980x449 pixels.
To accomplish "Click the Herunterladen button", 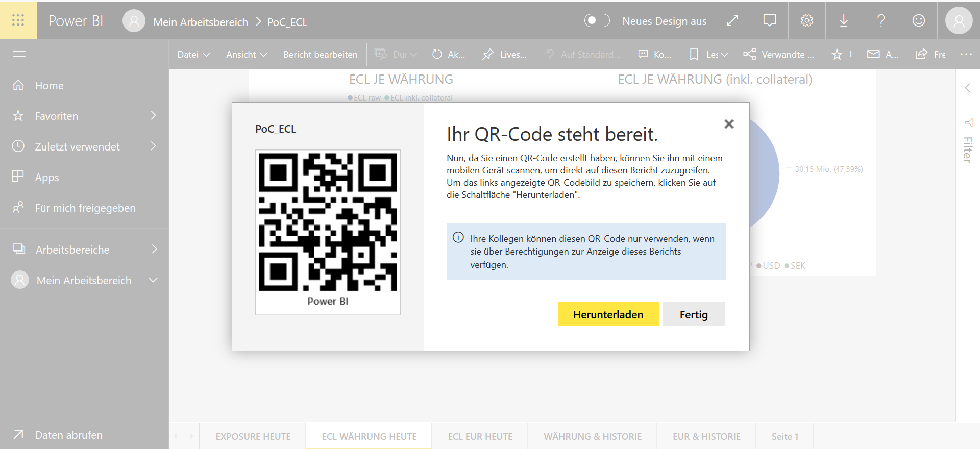I will tap(608, 314).
